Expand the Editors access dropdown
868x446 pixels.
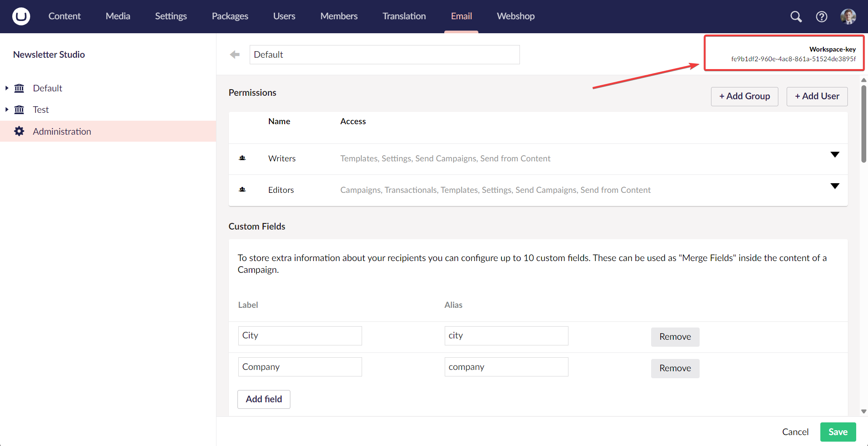click(x=835, y=186)
